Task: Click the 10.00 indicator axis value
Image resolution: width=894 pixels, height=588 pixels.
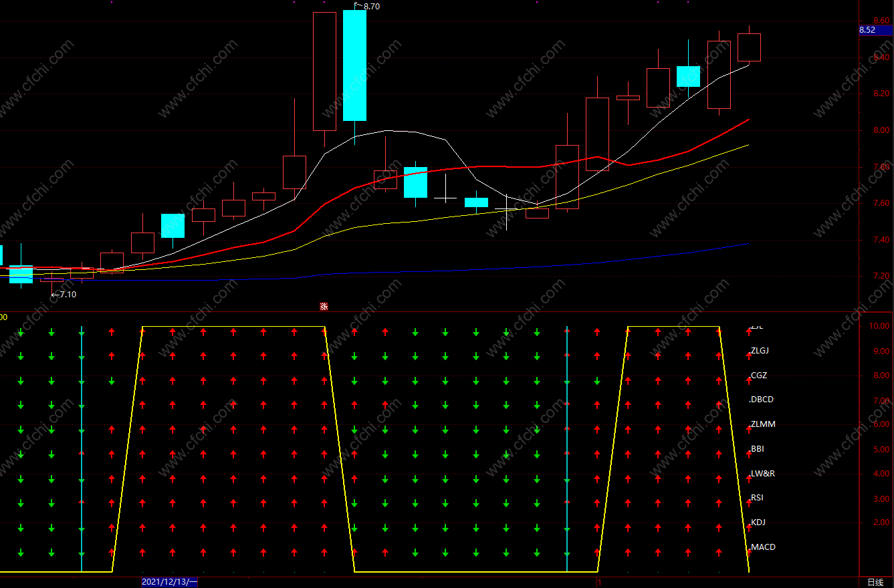Action: pyautogui.click(x=879, y=326)
